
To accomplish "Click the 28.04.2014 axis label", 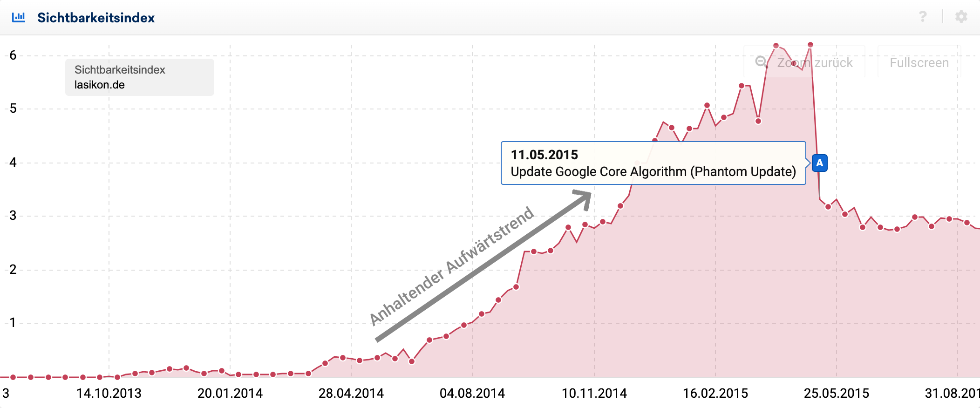I will [351, 394].
